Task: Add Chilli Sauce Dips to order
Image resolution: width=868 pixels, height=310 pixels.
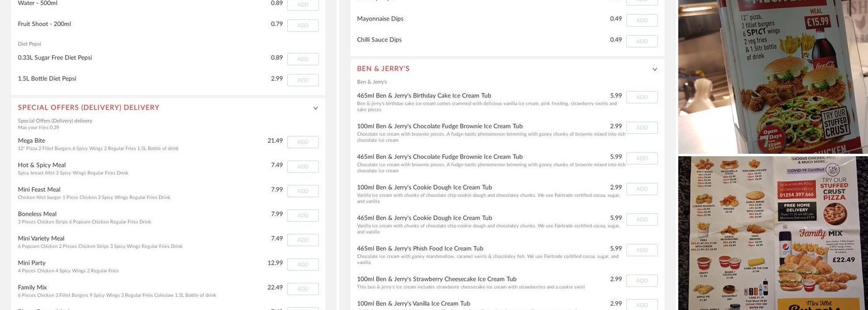Action: point(642,42)
